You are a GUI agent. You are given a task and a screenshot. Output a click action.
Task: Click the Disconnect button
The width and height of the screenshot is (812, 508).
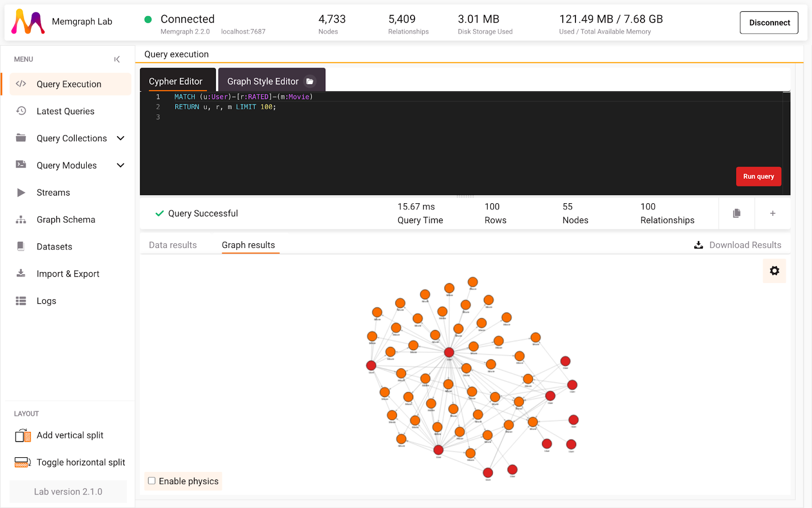769,22
